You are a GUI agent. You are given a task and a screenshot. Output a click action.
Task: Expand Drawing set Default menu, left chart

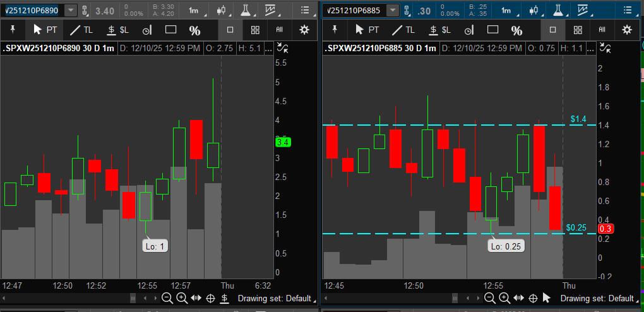click(274, 298)
